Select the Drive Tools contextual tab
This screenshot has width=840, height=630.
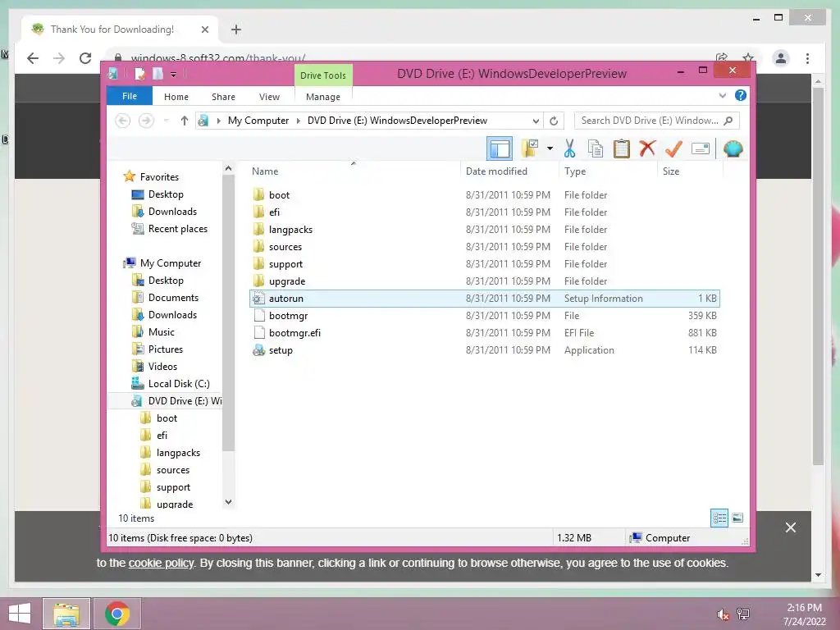pyautogui.click(x=323, y=75)
